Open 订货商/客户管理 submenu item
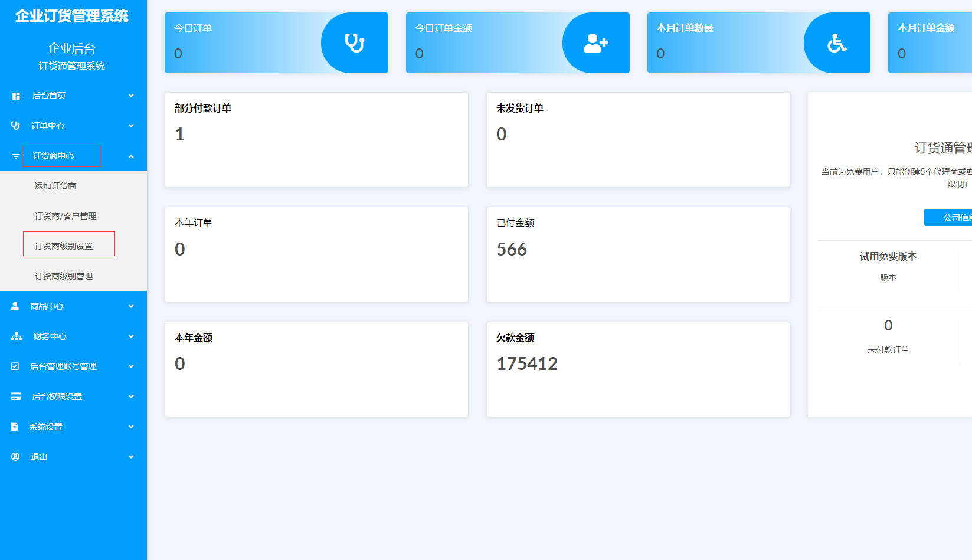The width and height of the screenshot is (972, 560). pyautogui.click(x=66, y=216)
